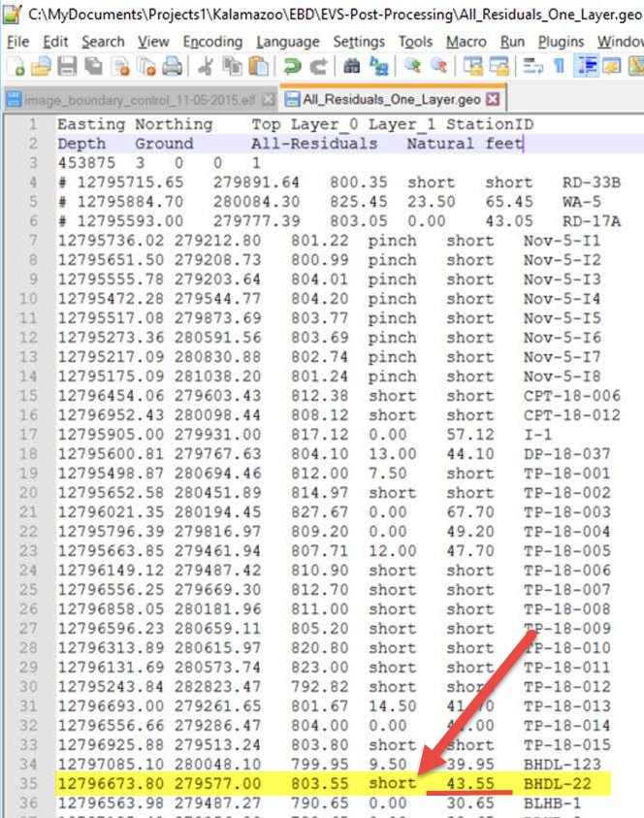Toggle Word wrap in the toolbar
The height and width of the screenshot is (818, 644).
coord(532,66)
